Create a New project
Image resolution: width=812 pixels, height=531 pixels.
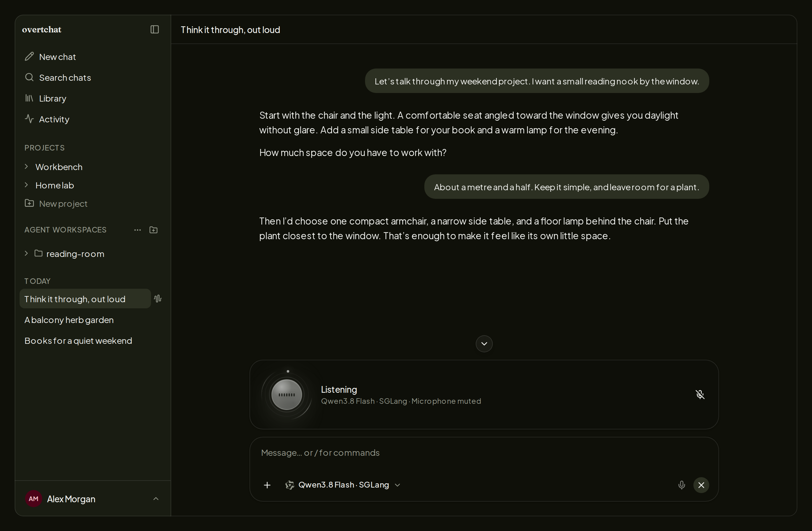click(x=92, y=203)
